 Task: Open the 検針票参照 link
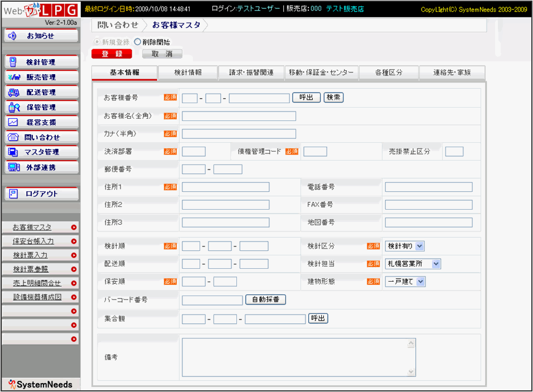point(31,269)
